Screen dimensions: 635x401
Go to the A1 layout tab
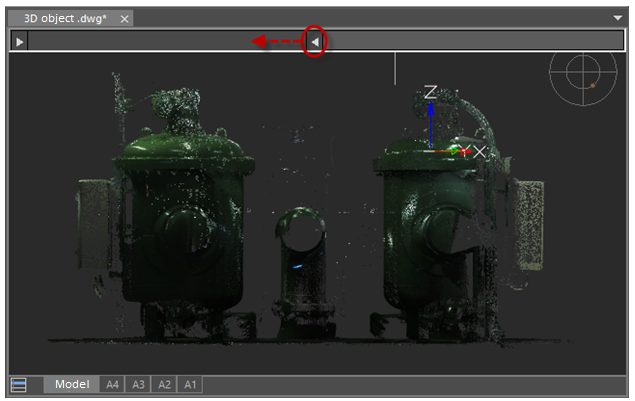coord(190,385)
